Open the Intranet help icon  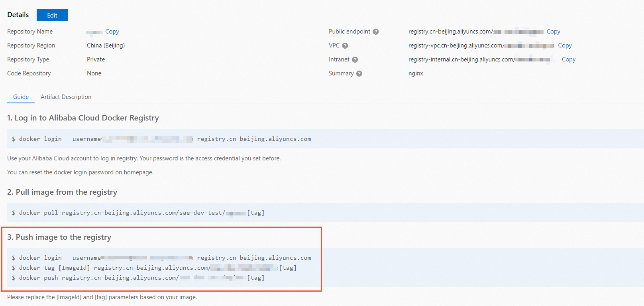(355, 59)
